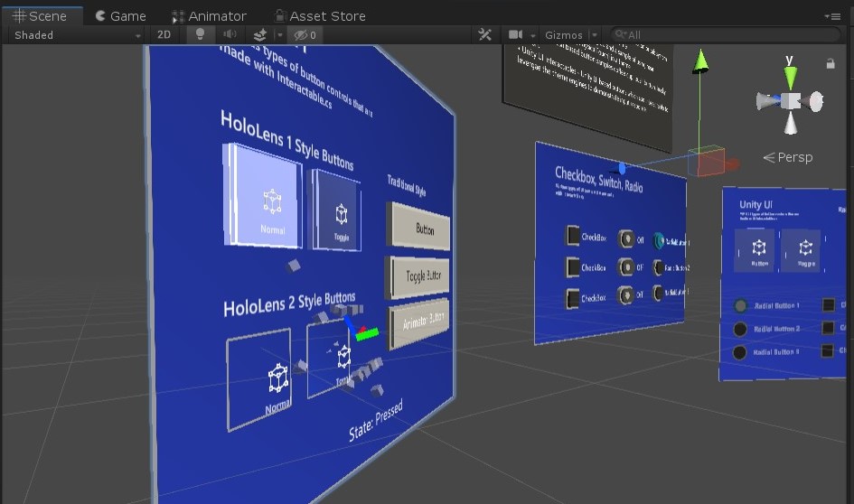Screen dimensions: 854x504
Task: Click the 'Checkbox, Switch, Radio' heading
Action: 598,180
